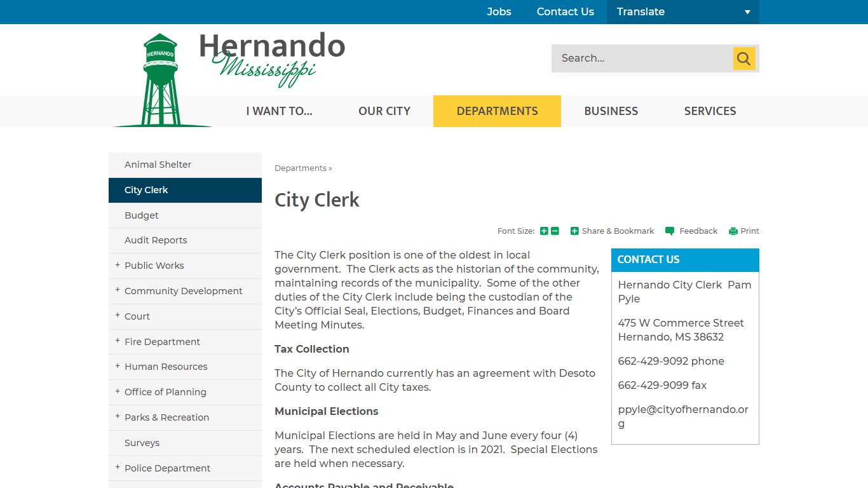
Task: Select City Clerk in sidebar
Action: coord(185,190)
